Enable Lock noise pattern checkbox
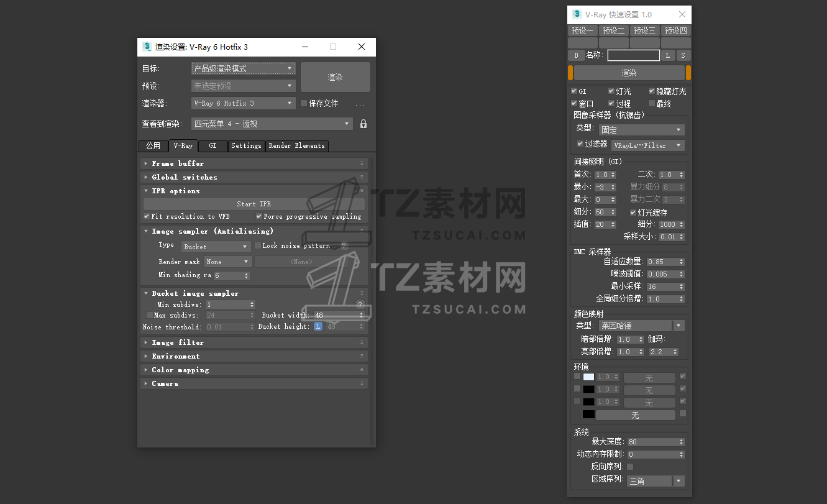 tap(258, 245)
